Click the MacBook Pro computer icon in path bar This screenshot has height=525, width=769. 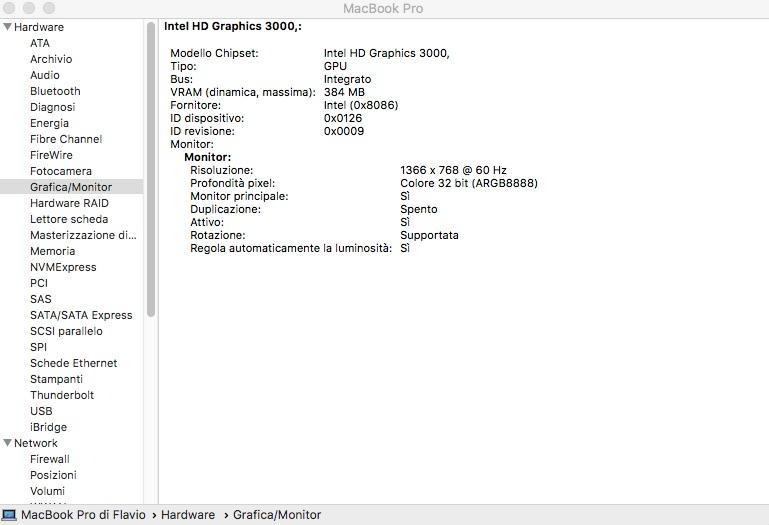[9, 515]
